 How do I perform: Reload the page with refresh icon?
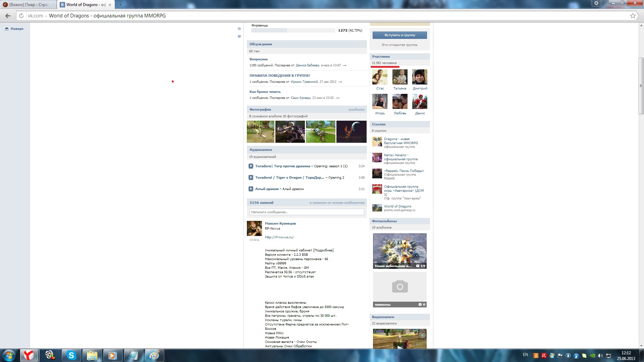(21, 16)
